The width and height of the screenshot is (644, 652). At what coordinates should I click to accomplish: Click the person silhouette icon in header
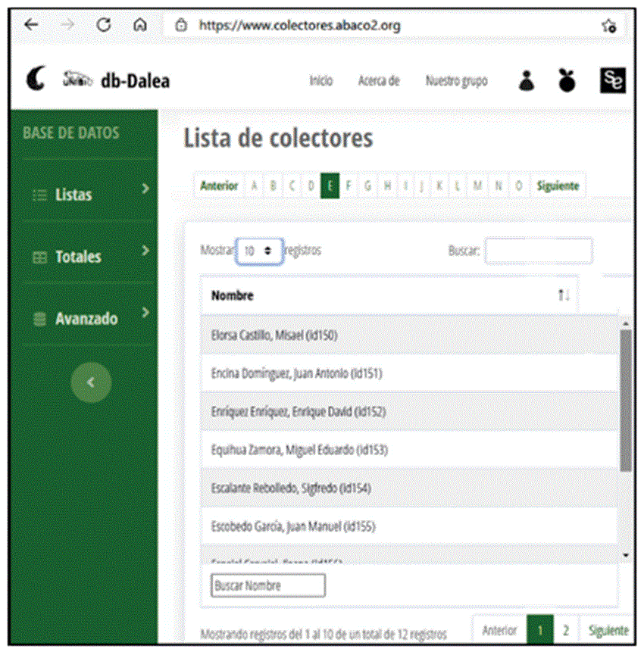[527, 81]
